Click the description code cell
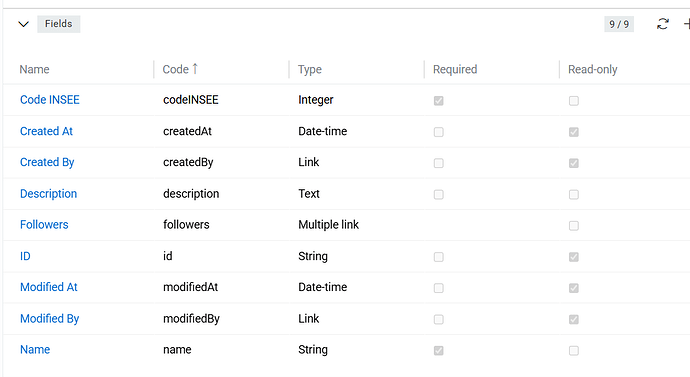 (x=191, y=194)
